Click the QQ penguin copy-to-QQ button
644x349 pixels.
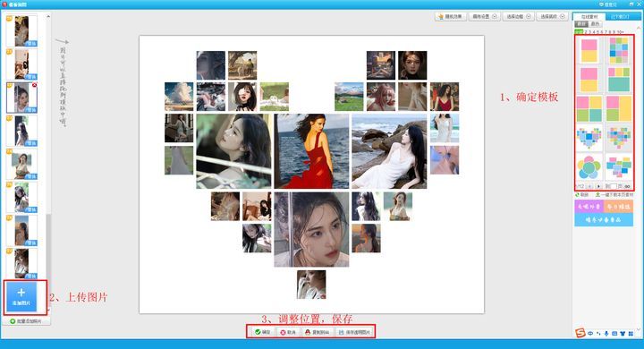click(317, 332)
